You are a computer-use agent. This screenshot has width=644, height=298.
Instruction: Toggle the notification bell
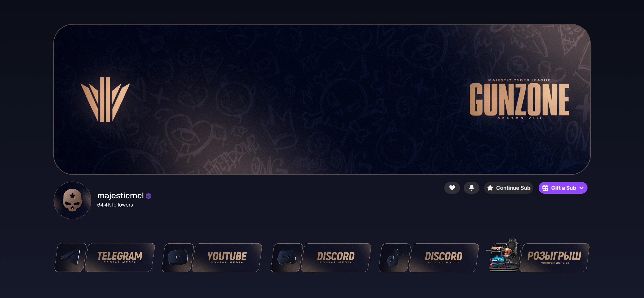coord(471,188)
